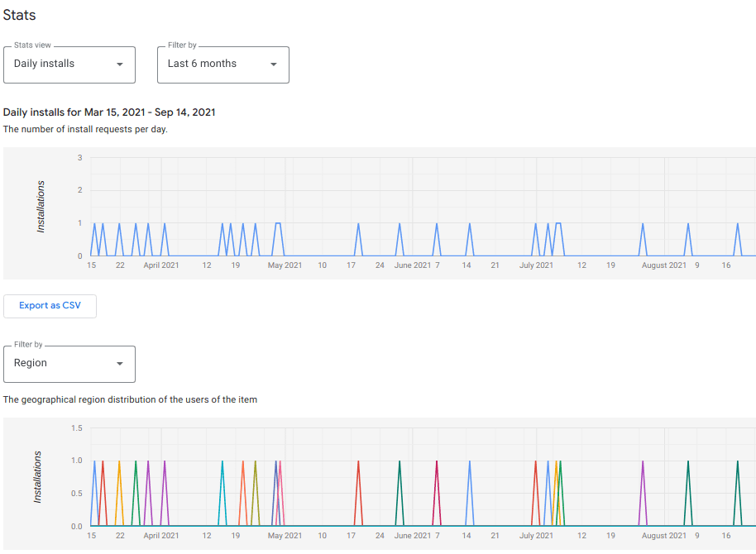Open the Region filter dropdown
The width and height of the screenshot is (756, 554).
coord(69,364)
